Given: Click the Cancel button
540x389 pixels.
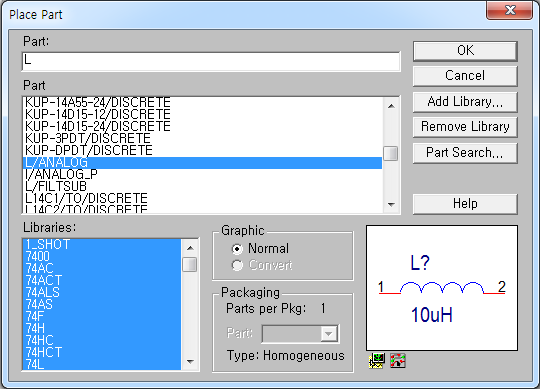Looking at the screenshot, I should click(465, 76).
